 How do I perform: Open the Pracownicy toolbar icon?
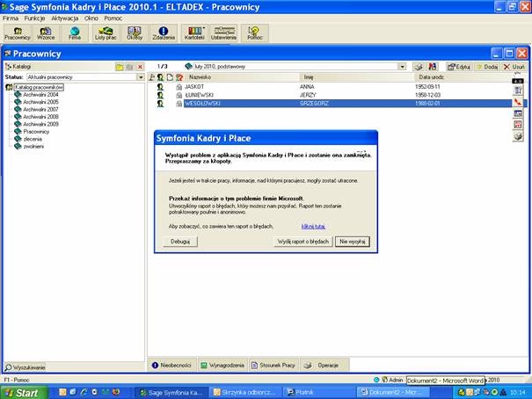tap(17, 33)
